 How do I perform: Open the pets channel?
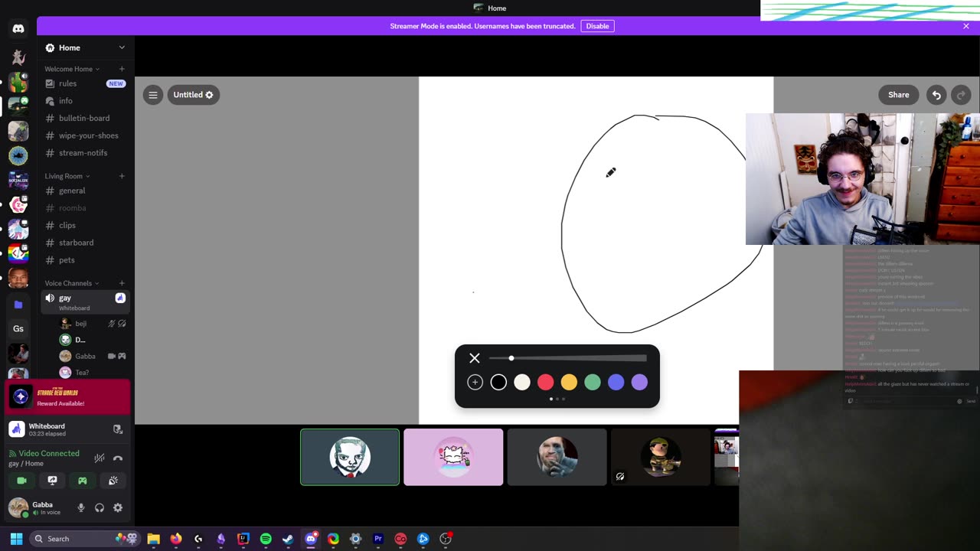point(84,260)
